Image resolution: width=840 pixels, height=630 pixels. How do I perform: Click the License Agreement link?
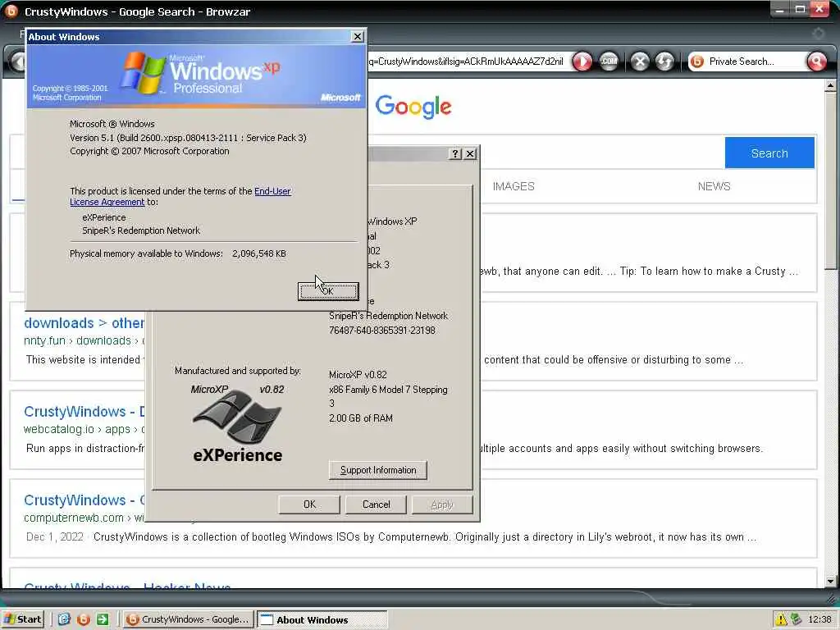pyautogui.click(x=107, y=202)
